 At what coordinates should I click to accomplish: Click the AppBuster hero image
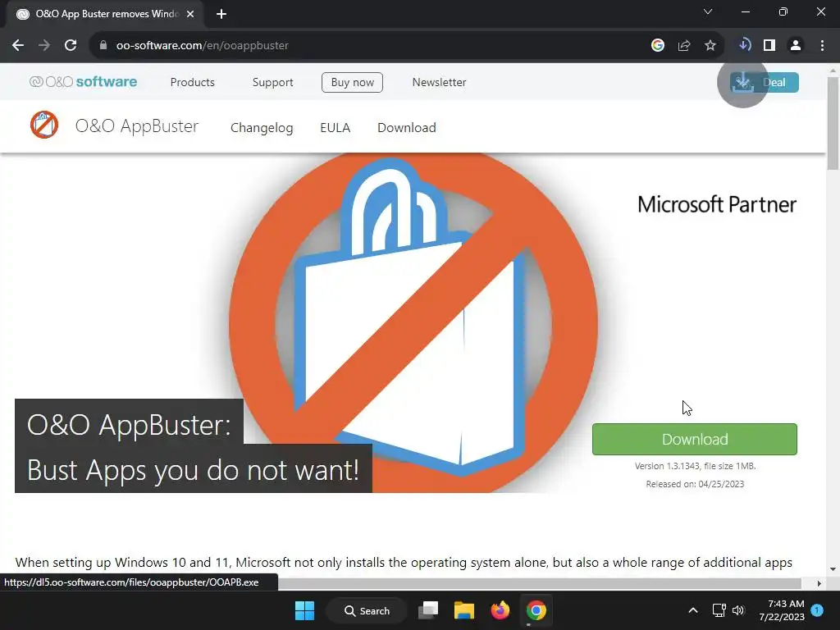tap(413, 323)
